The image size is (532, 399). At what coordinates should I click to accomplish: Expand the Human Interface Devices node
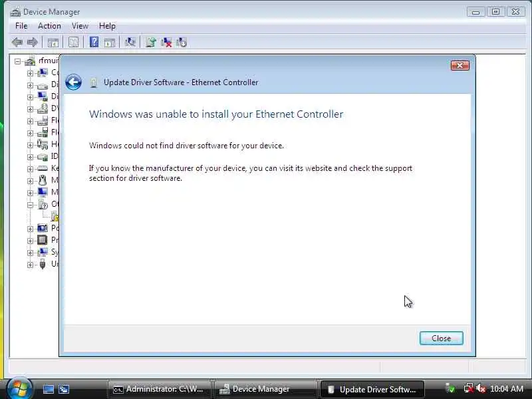point(30,145)
